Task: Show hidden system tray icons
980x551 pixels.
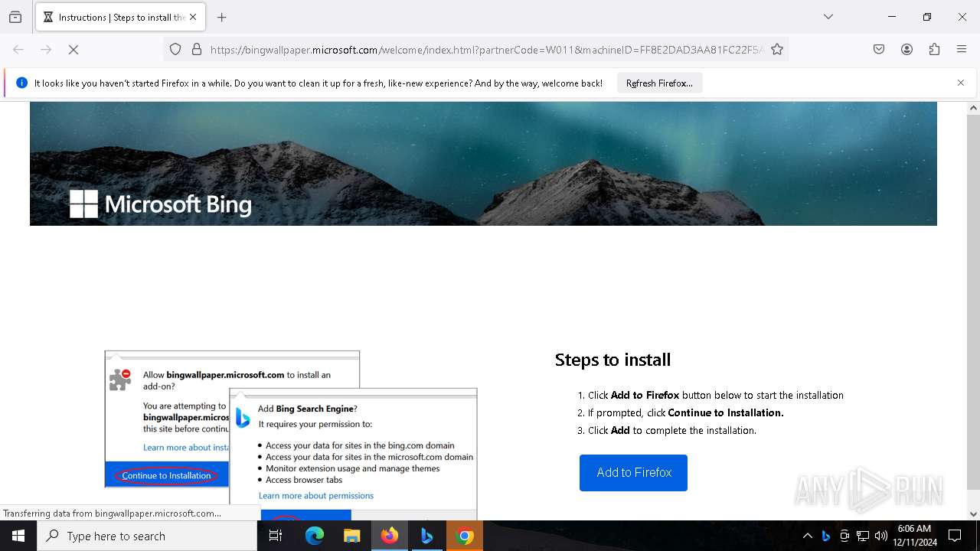Action: click(x=807, y=536)
